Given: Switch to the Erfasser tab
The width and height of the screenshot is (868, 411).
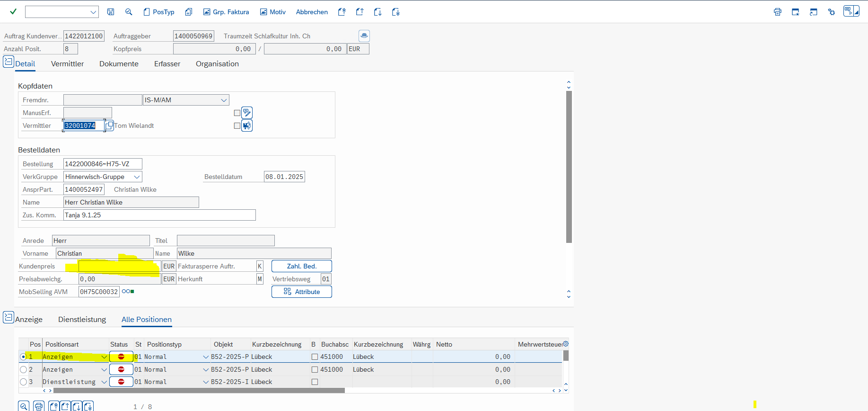Looking at the screenshot, I should coord(167,64).
